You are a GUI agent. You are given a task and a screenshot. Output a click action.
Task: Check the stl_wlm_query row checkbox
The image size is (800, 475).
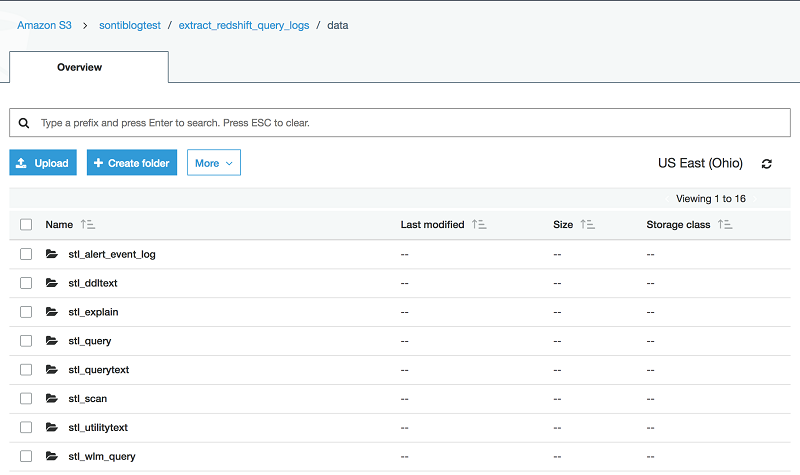click(x=26, y=456)
